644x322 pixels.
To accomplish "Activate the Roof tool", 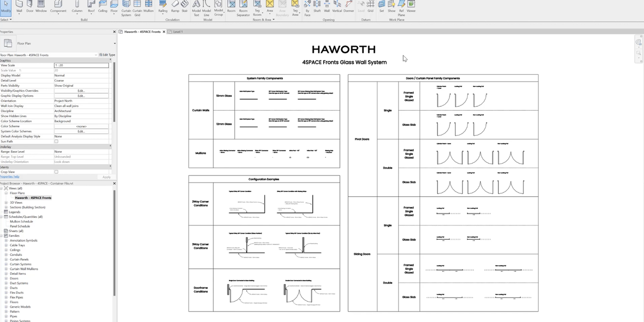I will coord(91,7).
